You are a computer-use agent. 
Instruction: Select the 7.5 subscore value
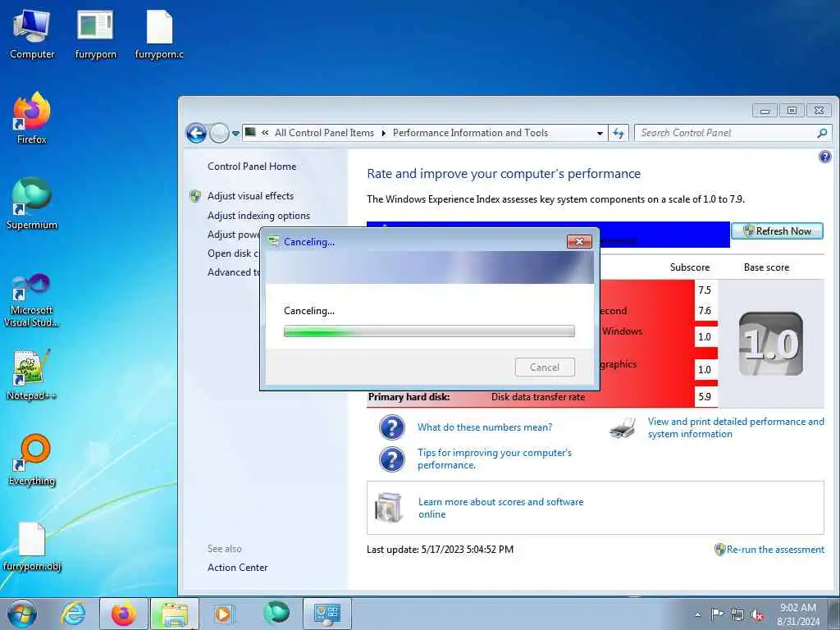[705, 290]
